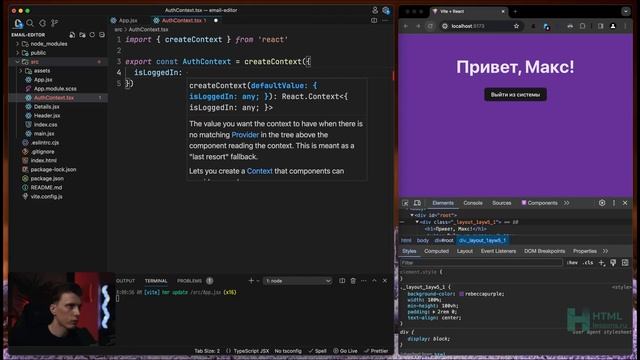
Task: Open the Components tab in DevTools
Action: pyautogui.click(x=539, y=203)
